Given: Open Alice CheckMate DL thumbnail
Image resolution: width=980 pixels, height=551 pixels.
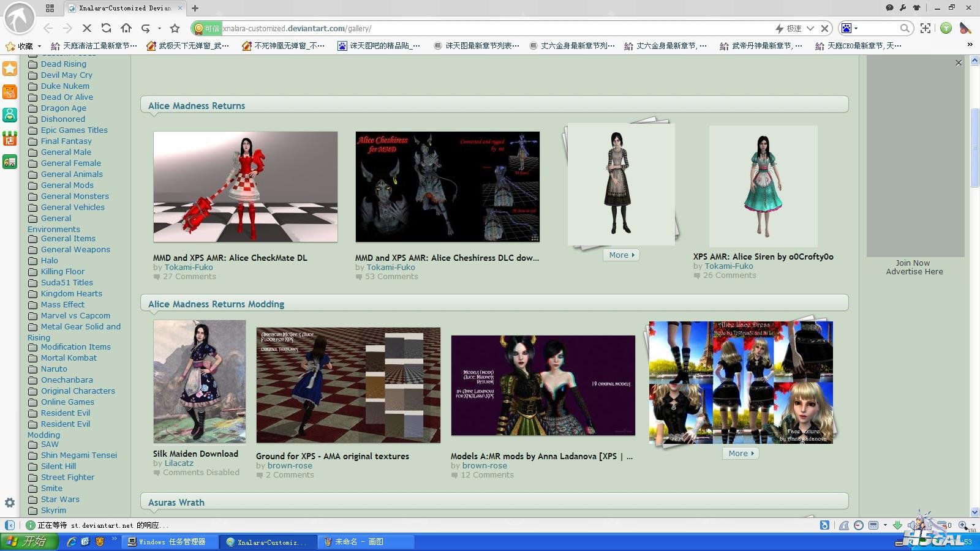Looking at the screenshot, I should coord(245,187).
